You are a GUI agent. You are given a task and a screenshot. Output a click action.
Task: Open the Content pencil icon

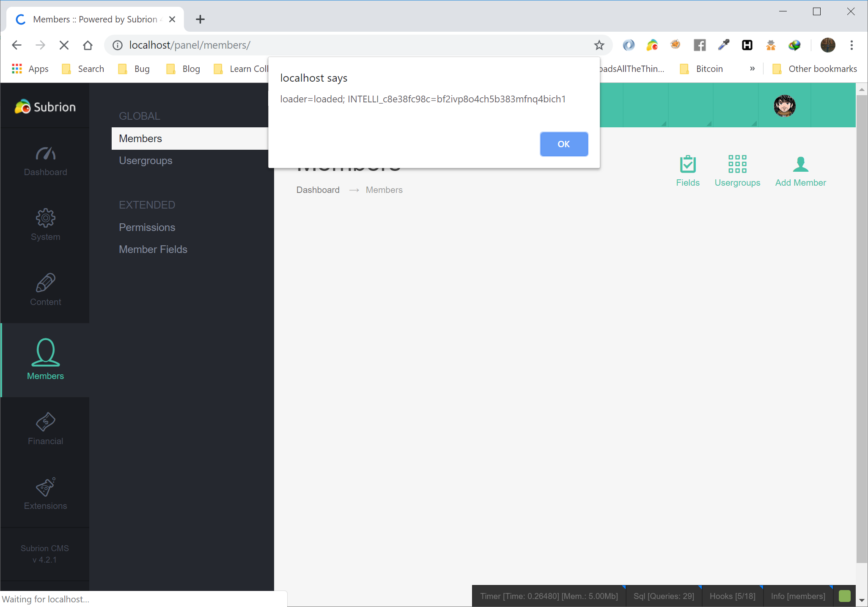(45, 283)
